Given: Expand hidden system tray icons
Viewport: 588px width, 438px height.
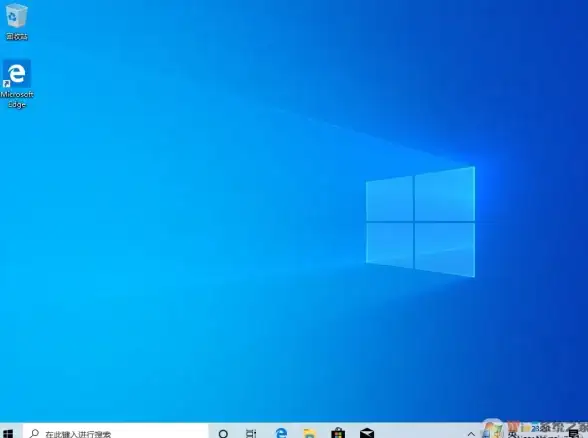Looking at the screenshot, I should [471, 434].
